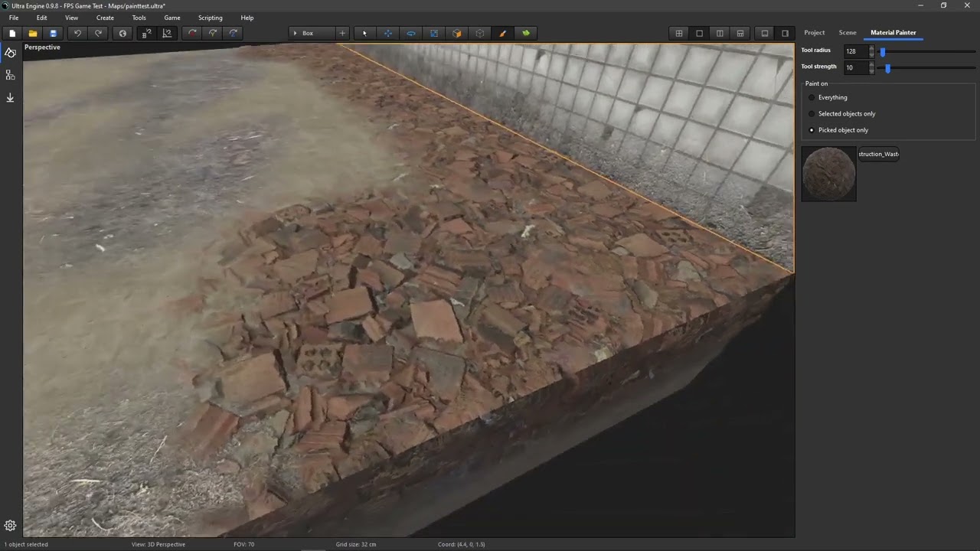This screenshot has width=980, height=551.
Task: Click the orange solid cube icon
Action: pos(457,33)
